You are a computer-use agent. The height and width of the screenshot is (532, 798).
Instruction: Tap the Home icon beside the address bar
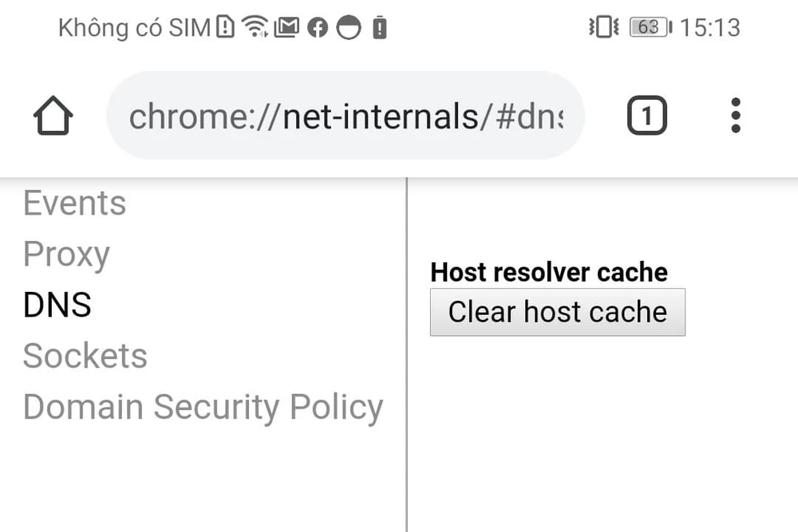click(52, 115)
